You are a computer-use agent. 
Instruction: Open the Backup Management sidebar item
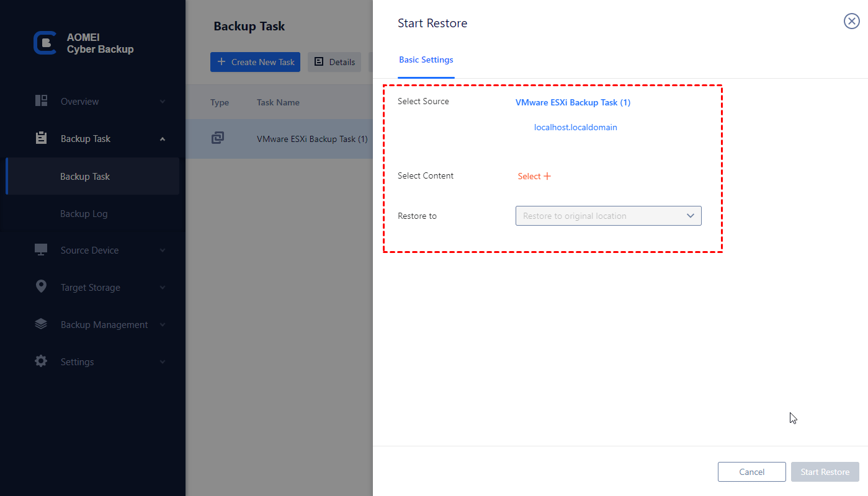point(92,325)
